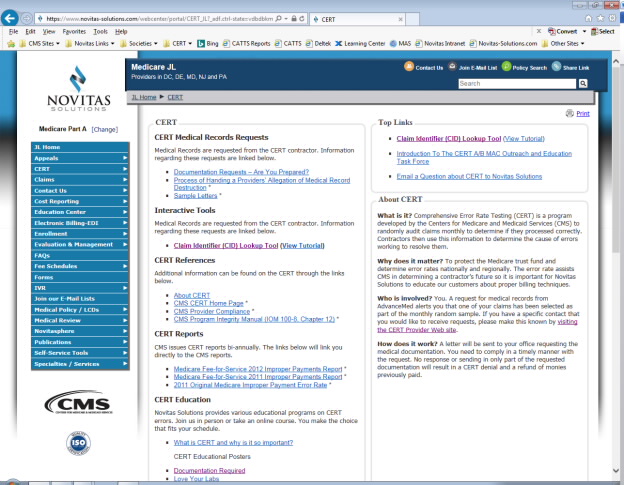Click the browser forward arrow button
The image size is (624, 485).
[26, 18]
